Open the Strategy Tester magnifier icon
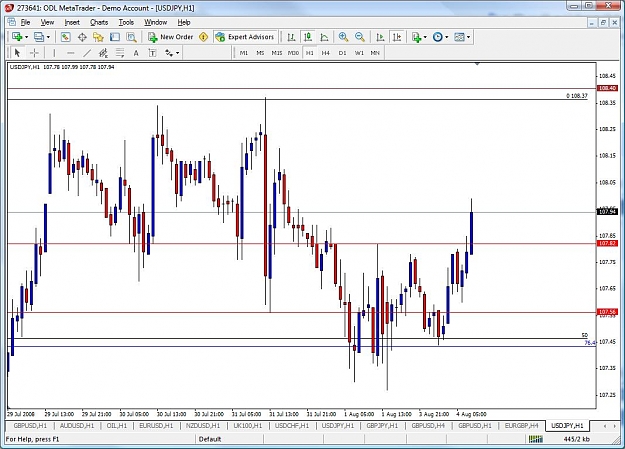 click(x=132, y=37)
